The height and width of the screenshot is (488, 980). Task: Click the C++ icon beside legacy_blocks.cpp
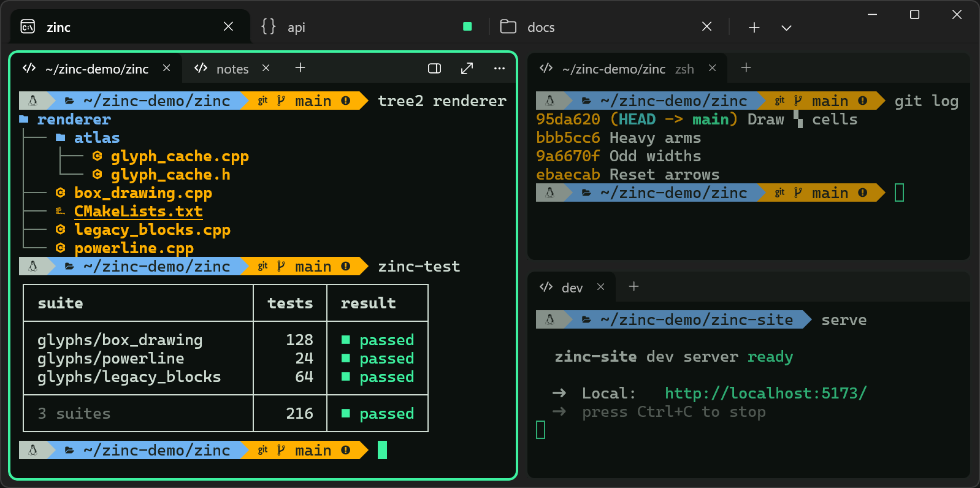point(60,229)
